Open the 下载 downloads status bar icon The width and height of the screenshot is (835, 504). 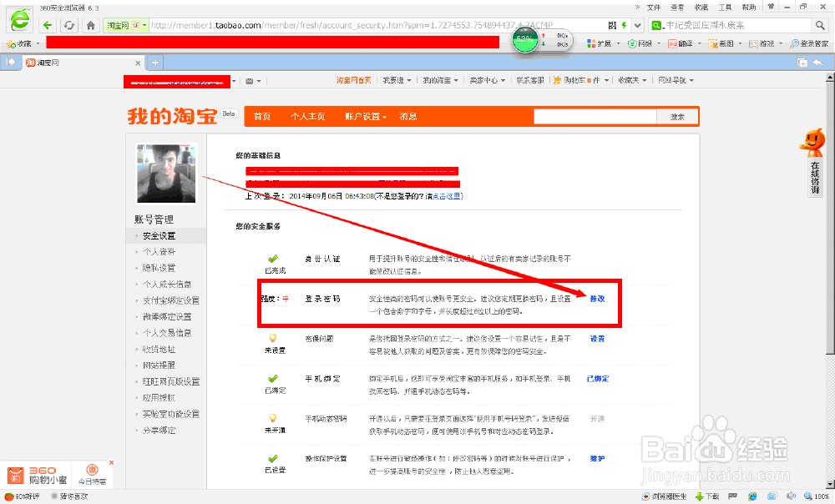(707, 496)
